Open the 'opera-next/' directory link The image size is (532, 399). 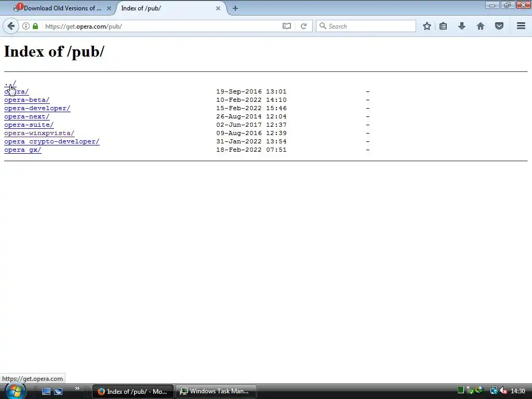point(27,117)
